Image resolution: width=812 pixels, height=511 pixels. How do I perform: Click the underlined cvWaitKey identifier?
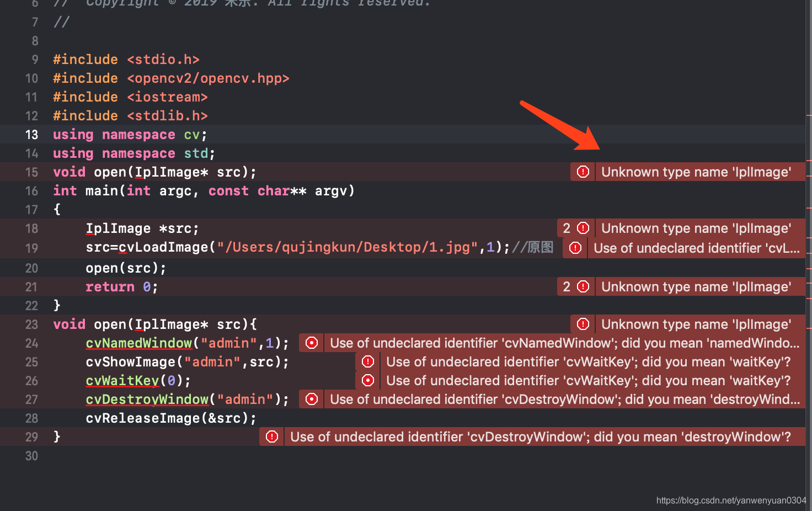coord(122,381)
